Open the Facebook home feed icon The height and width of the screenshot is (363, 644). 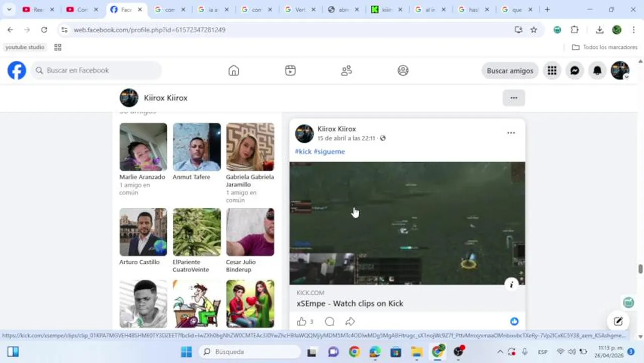pyautogui.click(x=234, y=71)
